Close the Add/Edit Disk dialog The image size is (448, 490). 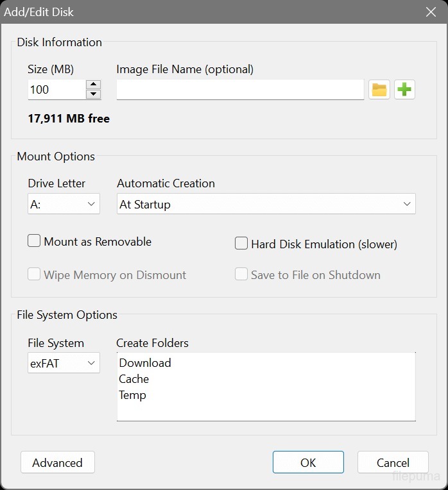coord(431,12)
